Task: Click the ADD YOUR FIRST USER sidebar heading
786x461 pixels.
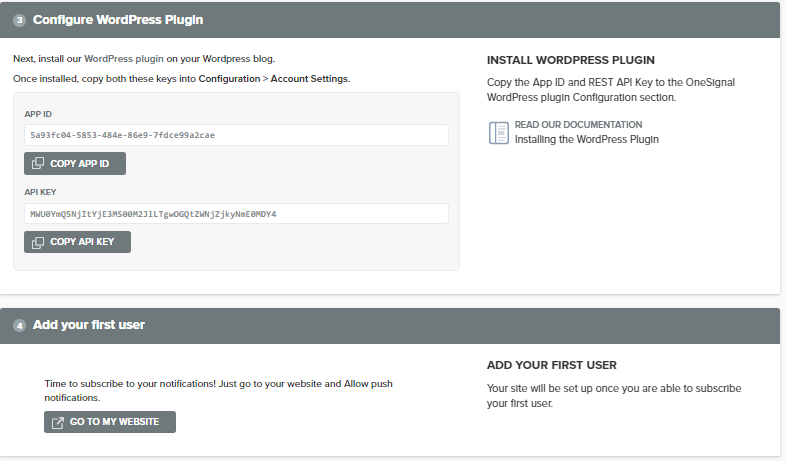Action: pos(551,365)
